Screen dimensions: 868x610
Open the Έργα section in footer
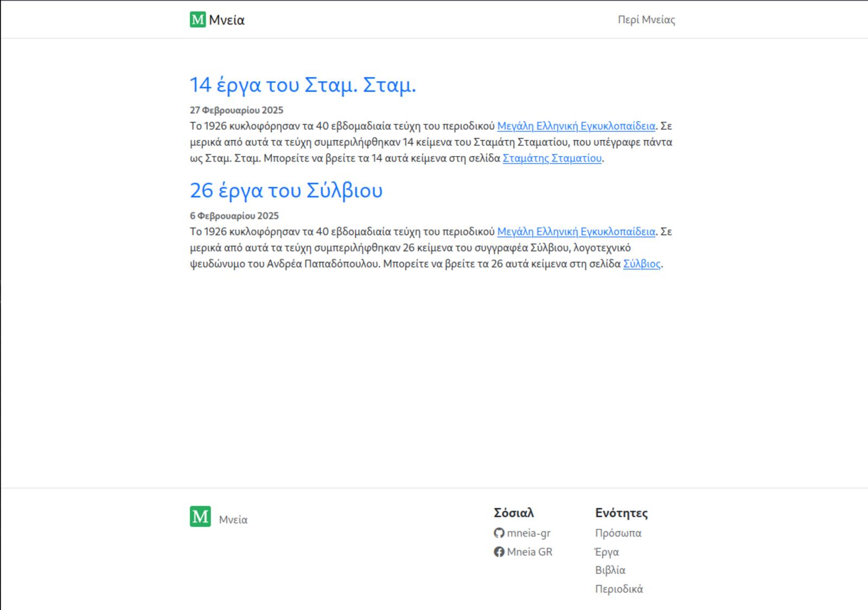607,552
